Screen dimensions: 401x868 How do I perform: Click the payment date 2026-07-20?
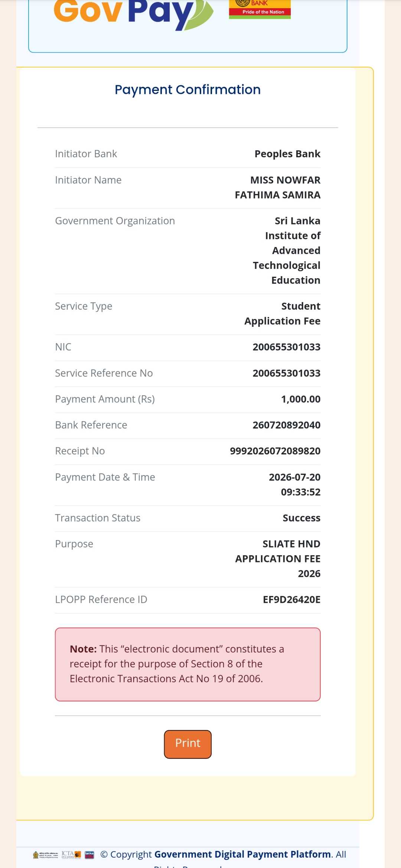click(295, 477)
